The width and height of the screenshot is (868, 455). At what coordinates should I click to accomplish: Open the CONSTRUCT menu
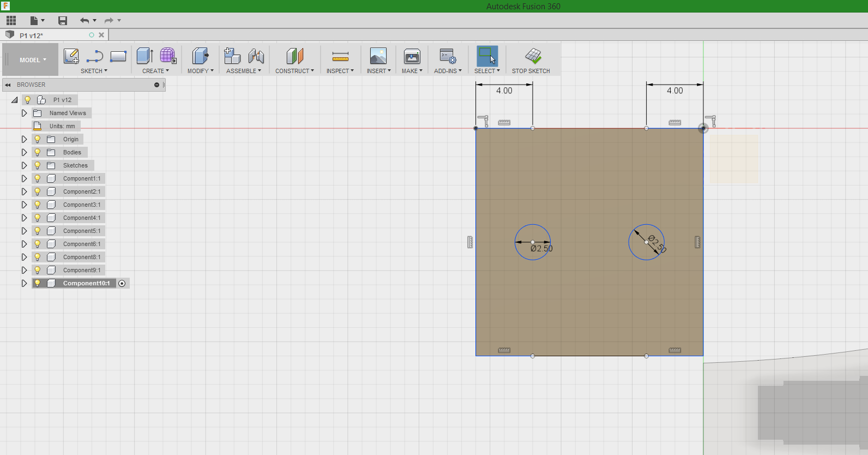(294, 71)
